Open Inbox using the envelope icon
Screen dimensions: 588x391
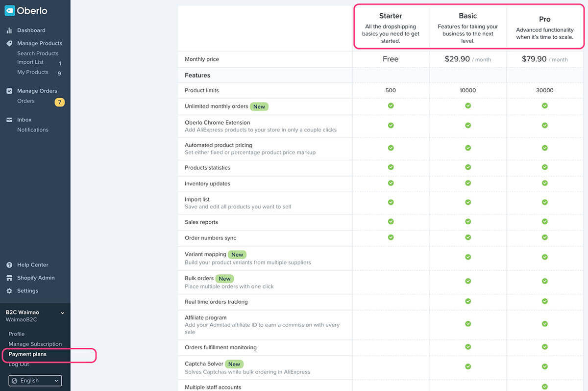(x=9, y=120)
